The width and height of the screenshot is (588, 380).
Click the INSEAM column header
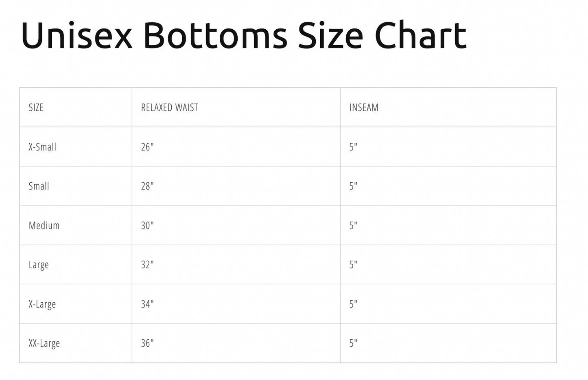coord(364,108)
